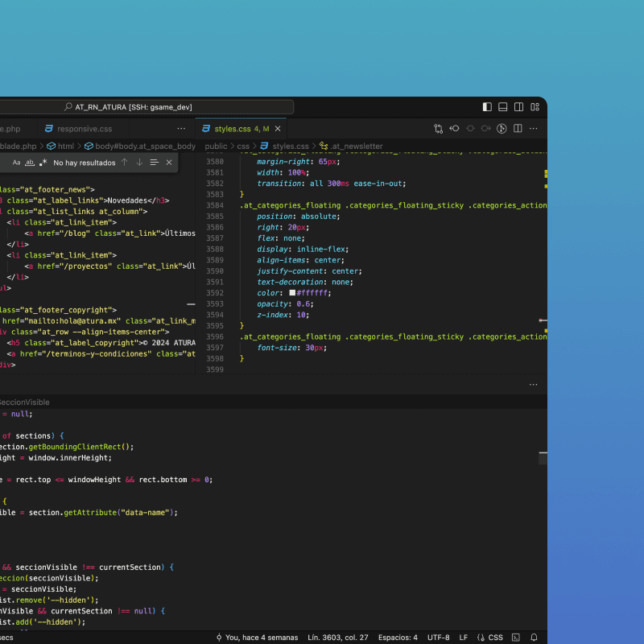This screenshot has width=644, height=644.
Task: Toggle match case in find widget
Action: 16,163
